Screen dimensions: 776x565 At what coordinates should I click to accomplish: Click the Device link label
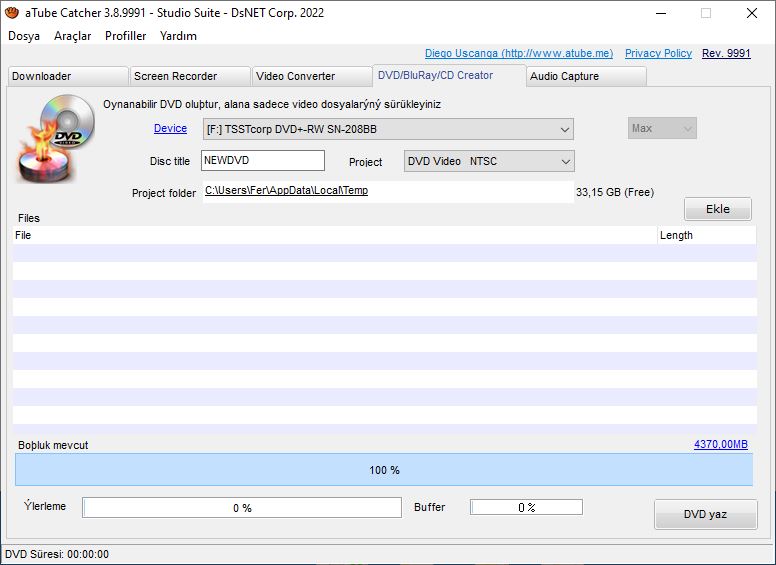170,129
